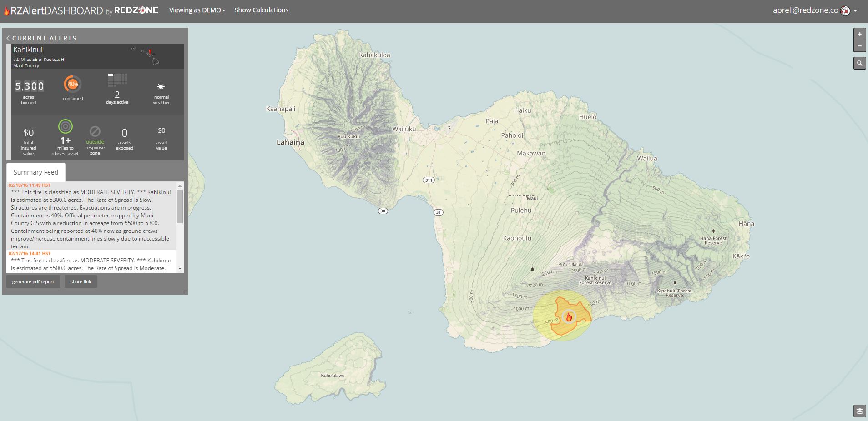Open the Viewing as DEMO dropdown
Image resolution: width=868 pixels, height=421 pixels.
(197, 10)
